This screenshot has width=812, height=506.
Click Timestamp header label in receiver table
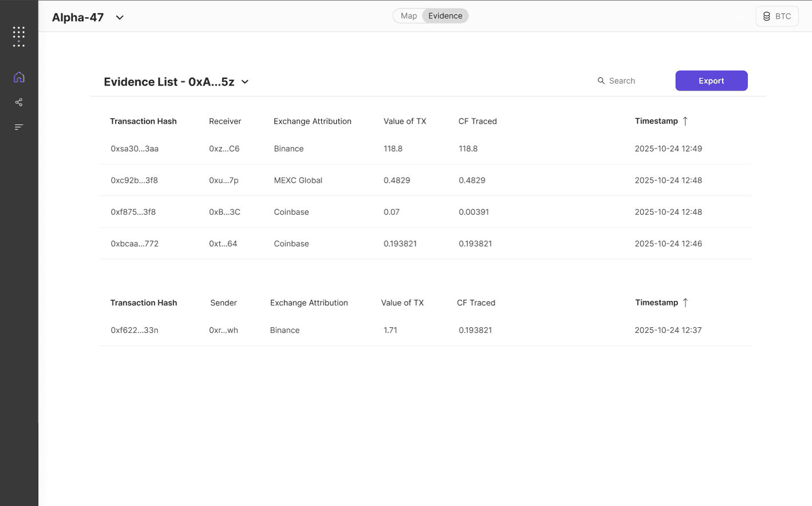656,121
